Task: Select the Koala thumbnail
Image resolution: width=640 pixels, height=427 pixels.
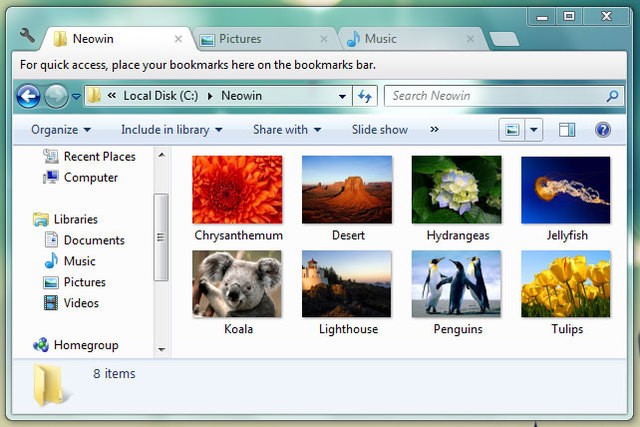Action: click(237, 284)
